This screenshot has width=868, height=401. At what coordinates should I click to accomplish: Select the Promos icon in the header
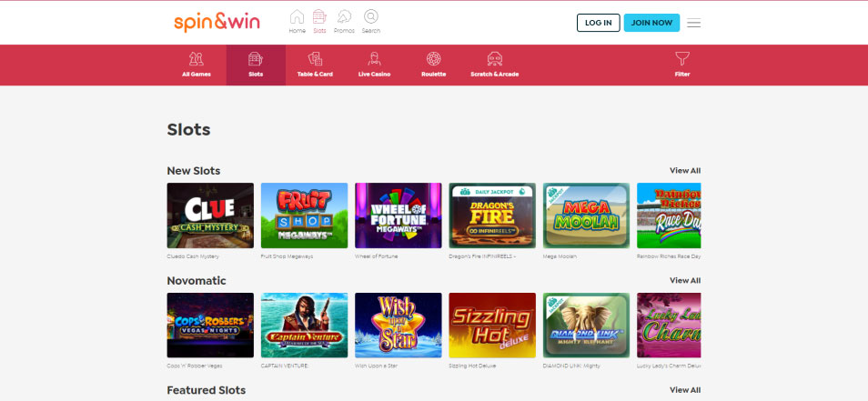pos(344,17)
